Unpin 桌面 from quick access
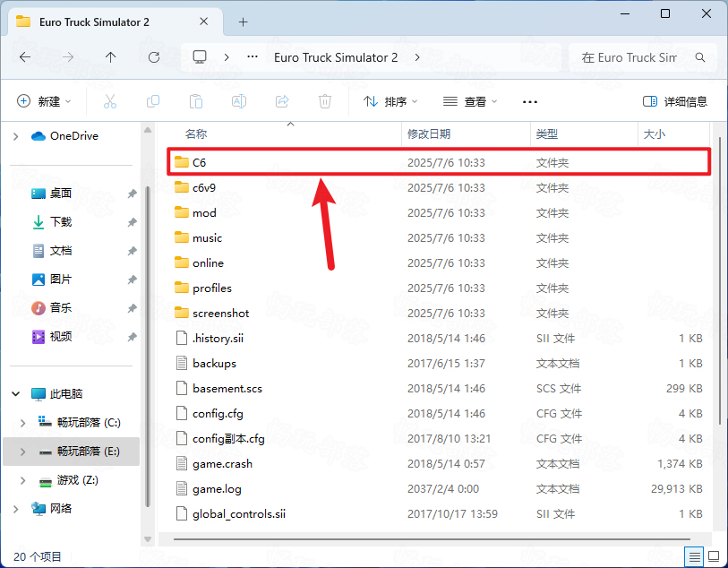728x568 pixels. coord(133,194)
